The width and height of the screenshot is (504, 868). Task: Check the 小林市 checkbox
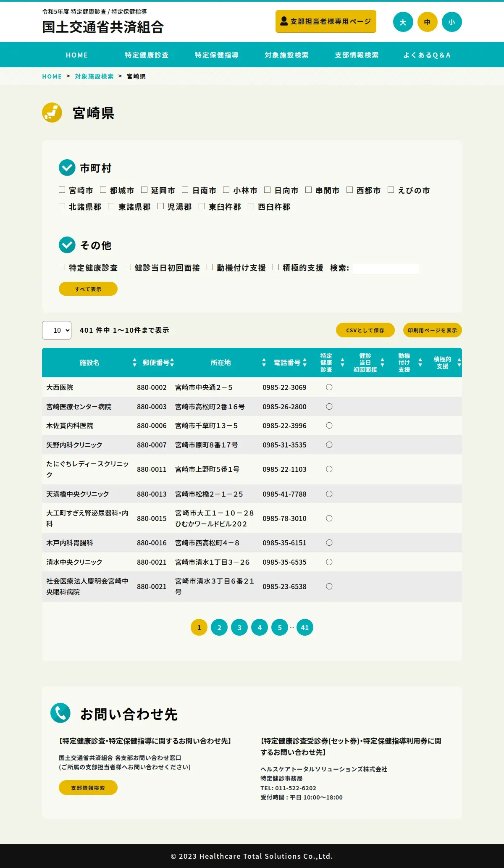[x=226, y=190]
